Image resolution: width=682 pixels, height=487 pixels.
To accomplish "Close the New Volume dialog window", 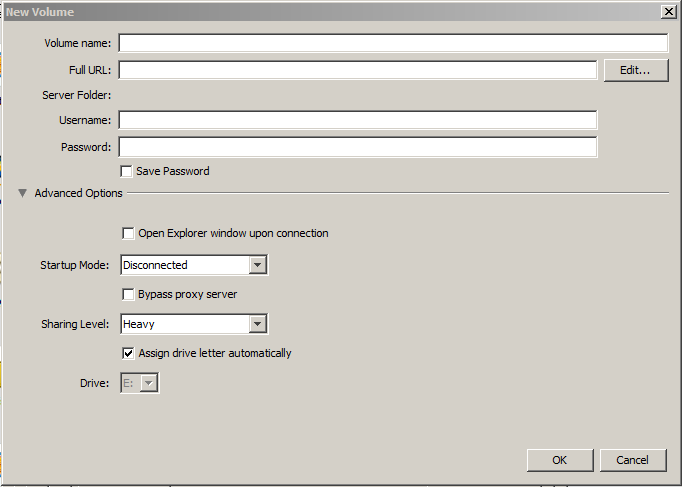I will pyautogui.click(x=668, y=11).
